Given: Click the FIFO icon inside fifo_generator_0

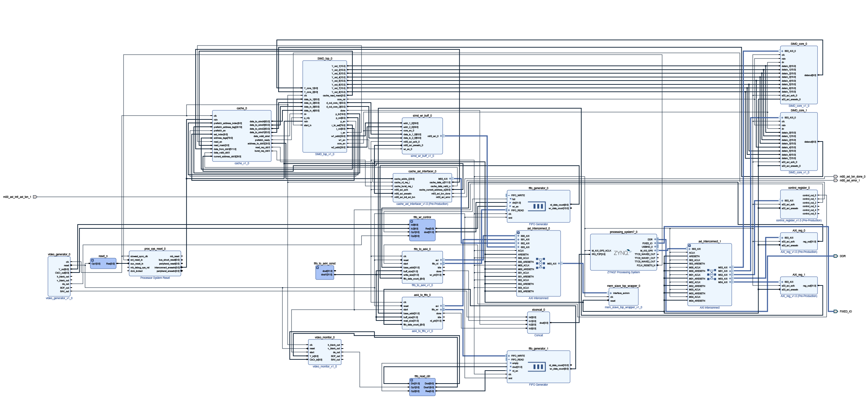Looking at the screenshot, I should [538, 206].
